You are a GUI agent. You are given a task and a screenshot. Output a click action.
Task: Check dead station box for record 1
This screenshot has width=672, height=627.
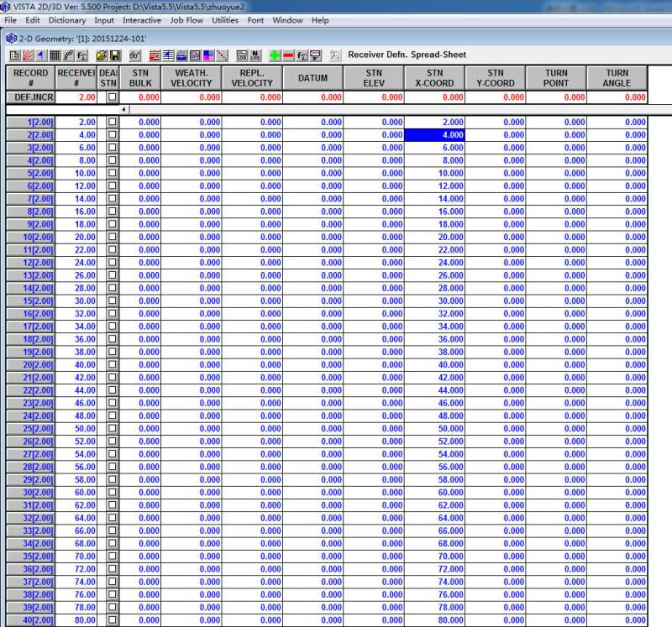pos(112,123)
